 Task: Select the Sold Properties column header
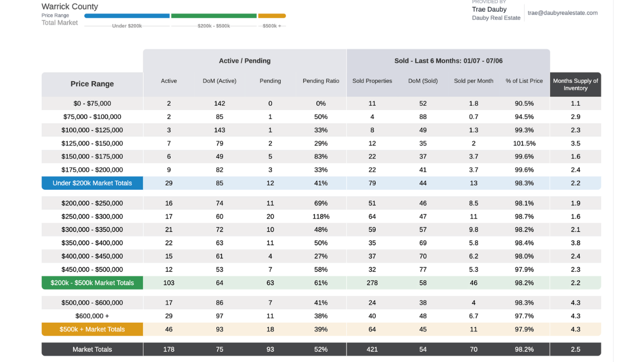(x=372, y=81)
